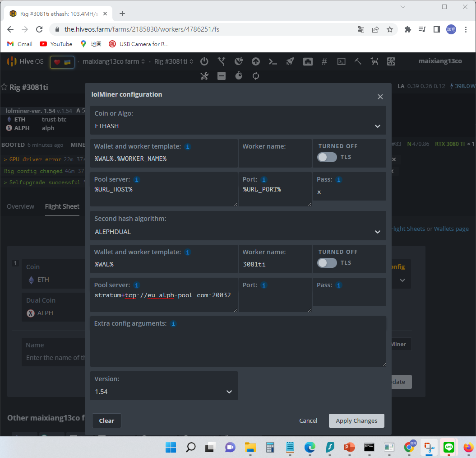Click the translate page icon in address bar

(x=360, y=29)
